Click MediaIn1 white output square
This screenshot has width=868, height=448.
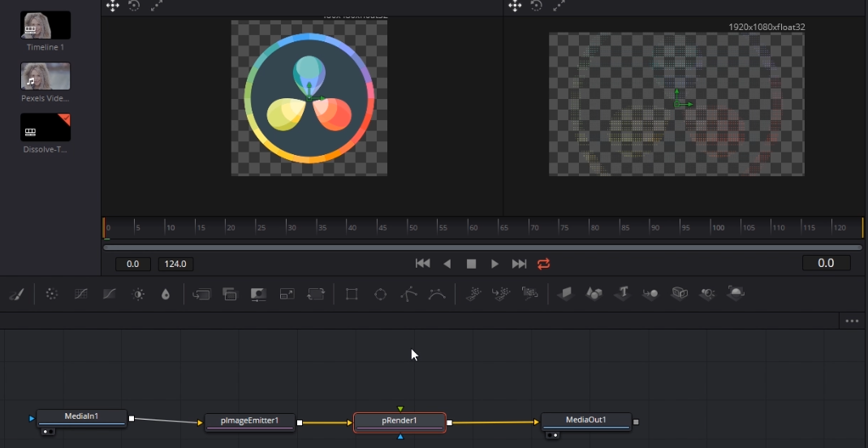click(x=132, y=419)
